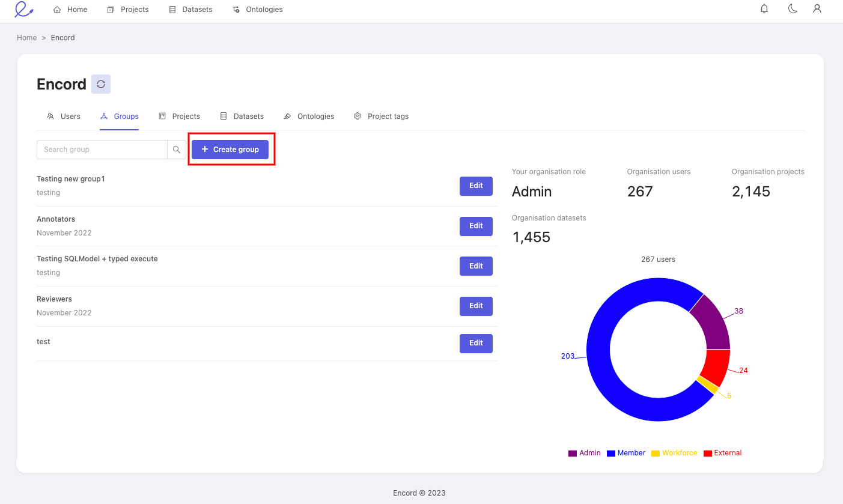Click Testing new group1 group name
Image resolution: width=843 pixels, height=504 pixels.
(x=71, y=179)
